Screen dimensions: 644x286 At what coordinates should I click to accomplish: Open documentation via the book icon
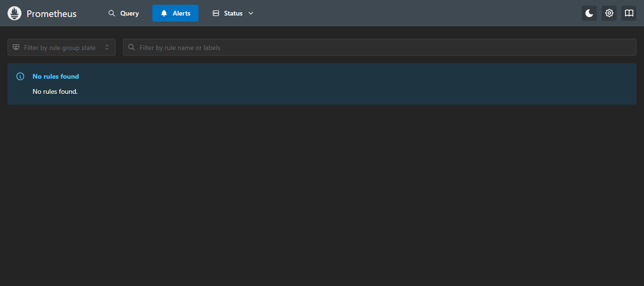pos(628,13)
